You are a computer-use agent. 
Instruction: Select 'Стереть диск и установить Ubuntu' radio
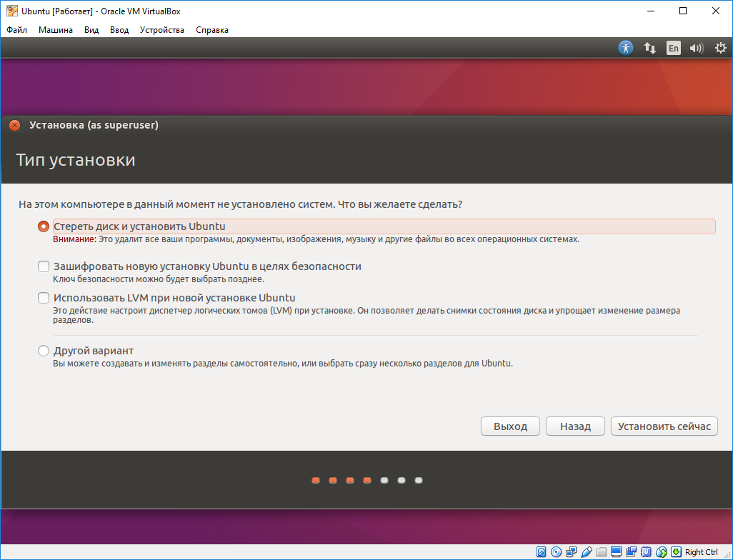(43, 226)
